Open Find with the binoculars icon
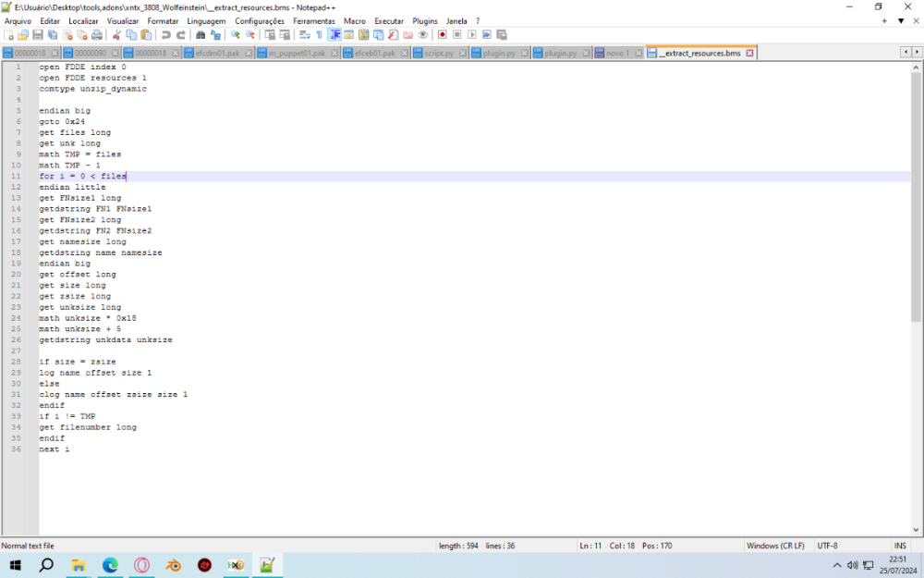 201,35
